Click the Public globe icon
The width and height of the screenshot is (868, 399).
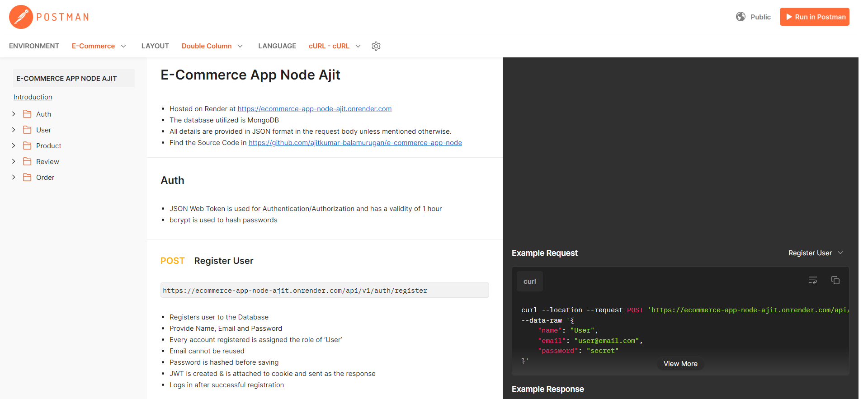coord(741,17)
